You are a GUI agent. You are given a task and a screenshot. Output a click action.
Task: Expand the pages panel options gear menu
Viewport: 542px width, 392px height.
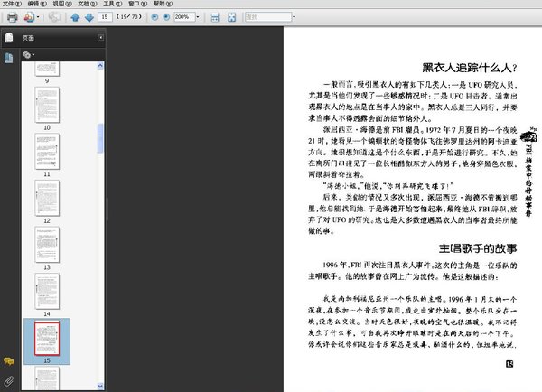pos(28,55)
